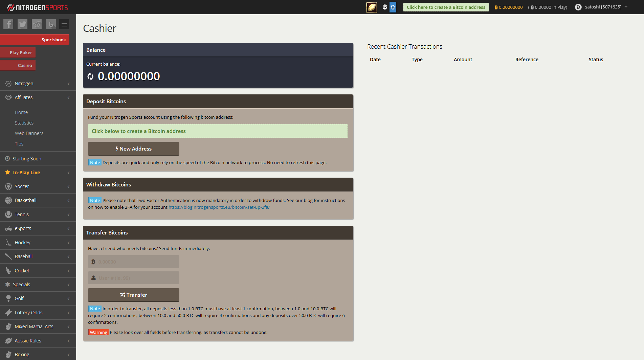Screen dimensions: 644x360
Task: Expand the Soccer chevron
Action: (x=69, y=186)
